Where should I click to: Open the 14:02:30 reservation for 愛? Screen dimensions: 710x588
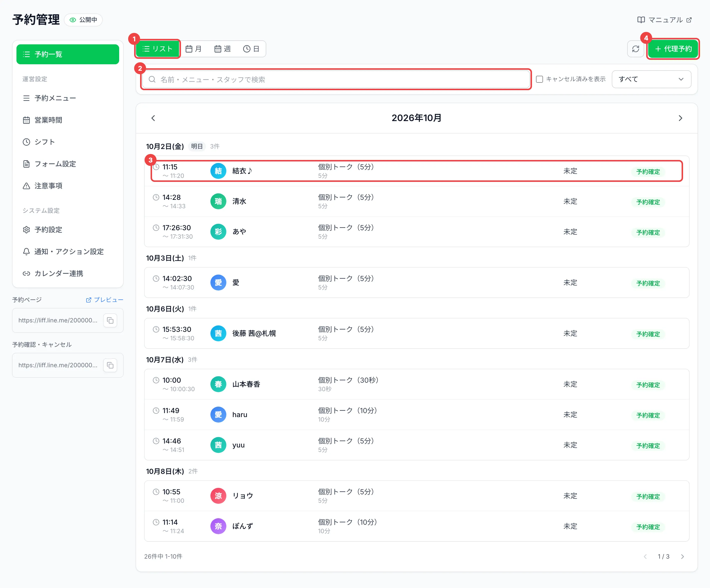click(x=417, y=283)
